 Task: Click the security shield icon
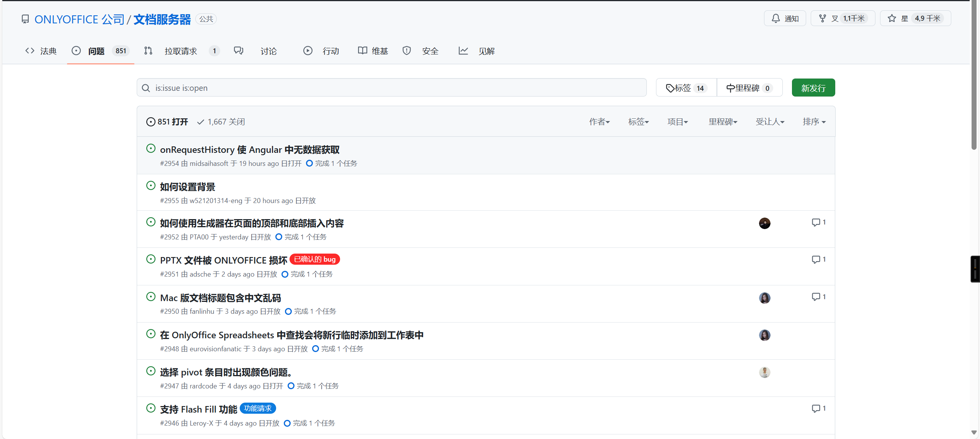pos(407,51)
